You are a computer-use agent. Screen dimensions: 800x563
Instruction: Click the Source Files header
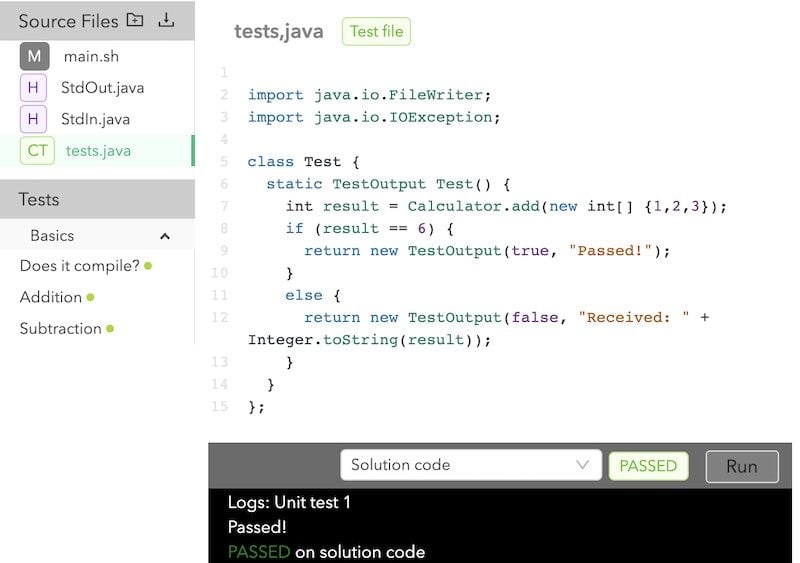point(68,21)
